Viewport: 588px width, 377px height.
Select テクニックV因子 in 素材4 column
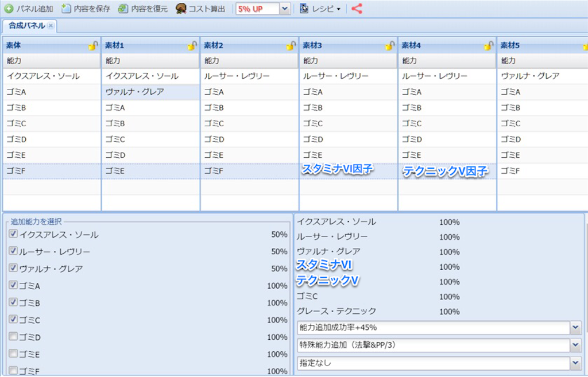coord(445,172)
